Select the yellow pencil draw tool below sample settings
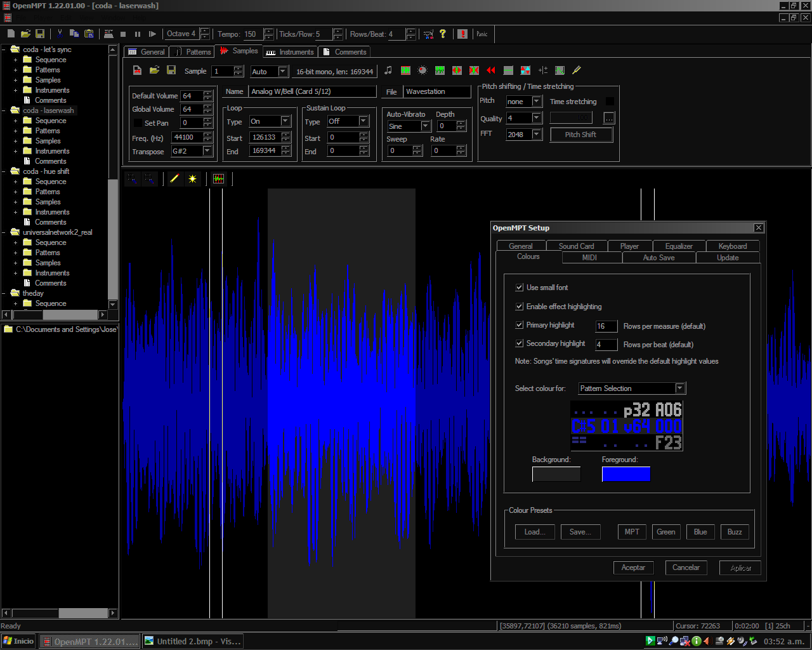The image size is (812, 650). (174, 179)
